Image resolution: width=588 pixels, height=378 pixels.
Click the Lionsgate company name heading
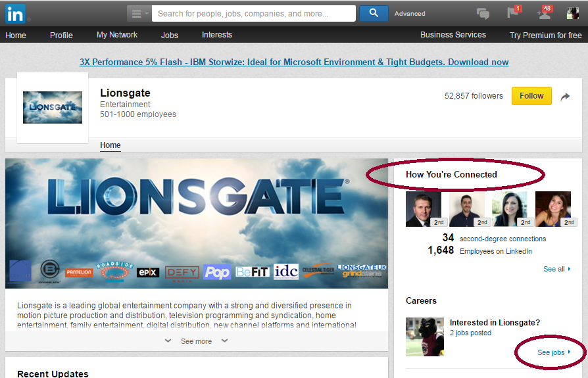pyautogui.click(x=125, y=93)
